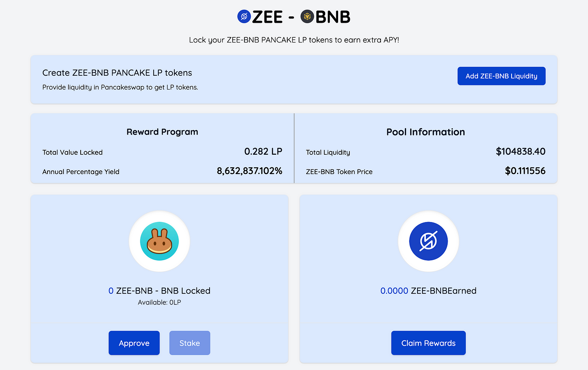Click the Total Value Locked label
Screen dimensions: 588x370
[72, 152]
